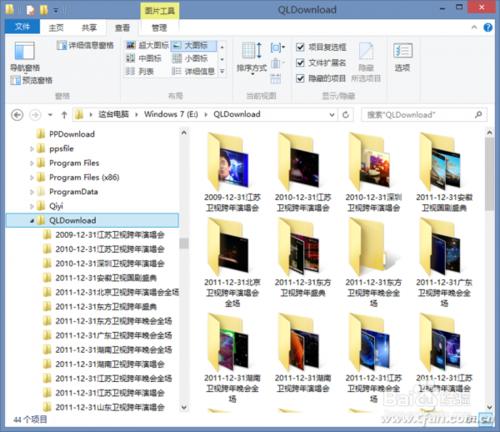Click the Preview pane (预览窗格) button
500x432 pixels.
31,80
